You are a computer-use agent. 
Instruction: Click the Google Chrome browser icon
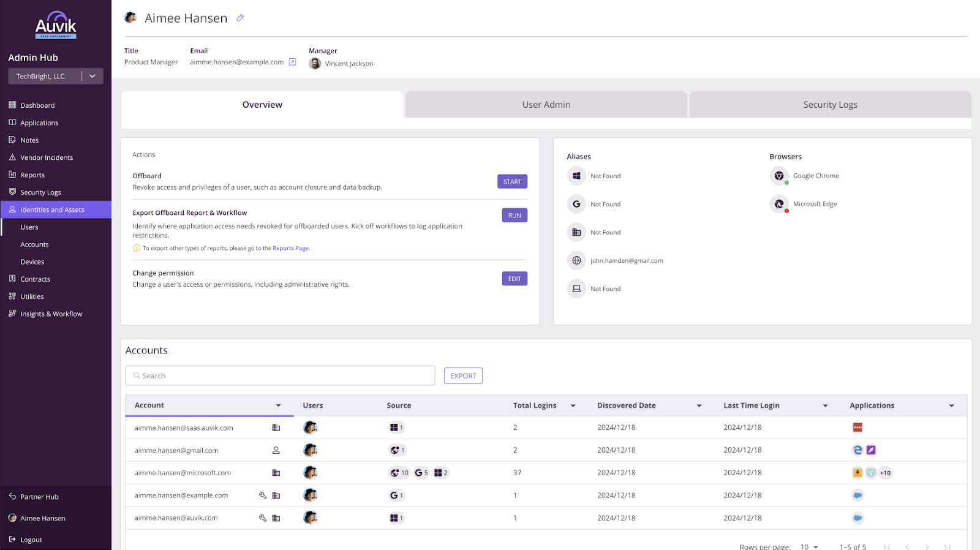[x=779, y=176]
